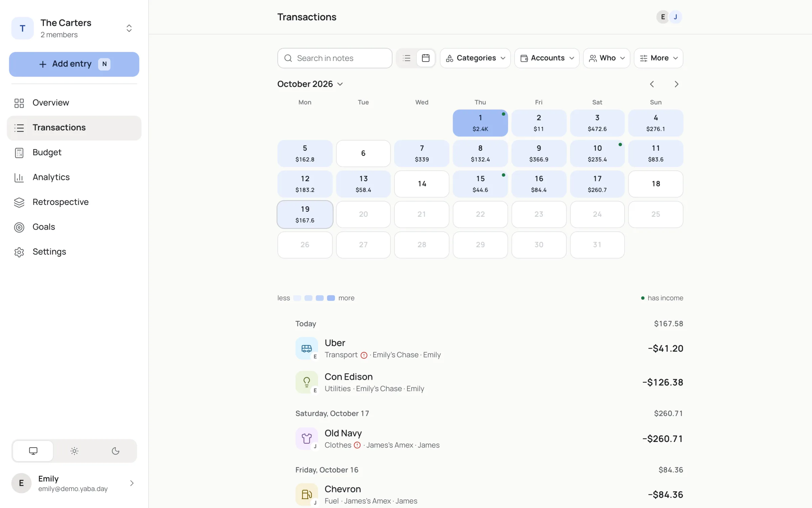
Task: Click the Uber transport bus icon
Action: (x=307, y=348)
